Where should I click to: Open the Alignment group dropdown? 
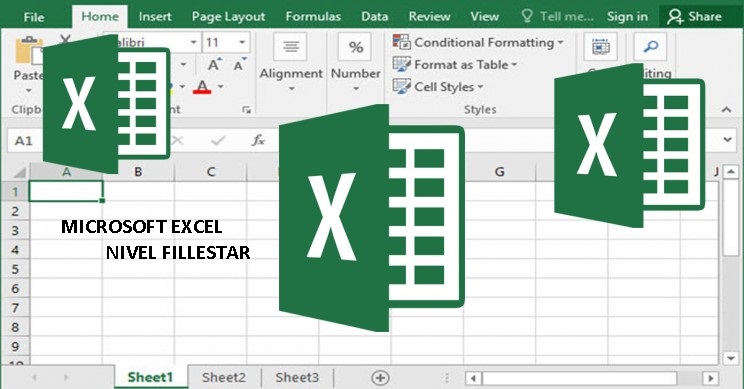(x=291, y=89)
